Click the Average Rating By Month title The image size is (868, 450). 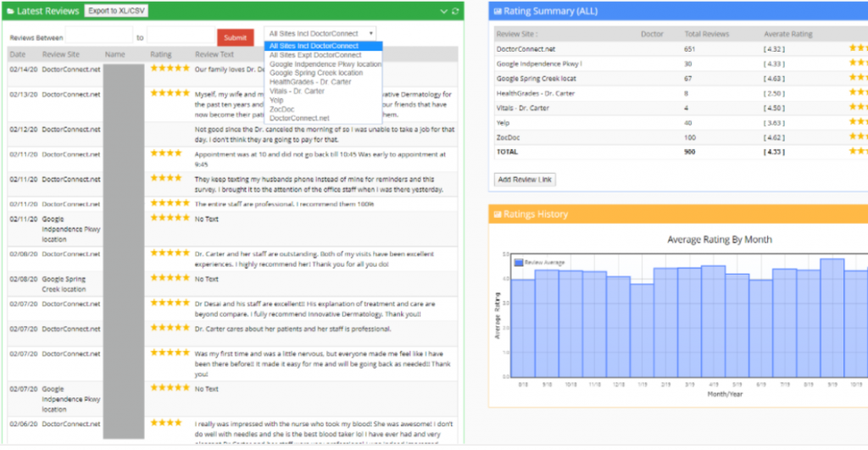pyautogui.click(x=719, y=240)
